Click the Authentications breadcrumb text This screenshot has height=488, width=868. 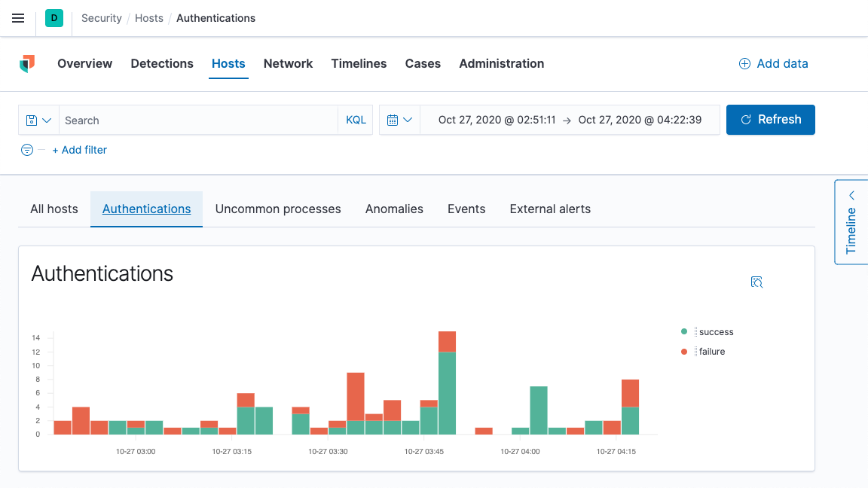click(x=216, y=18)
